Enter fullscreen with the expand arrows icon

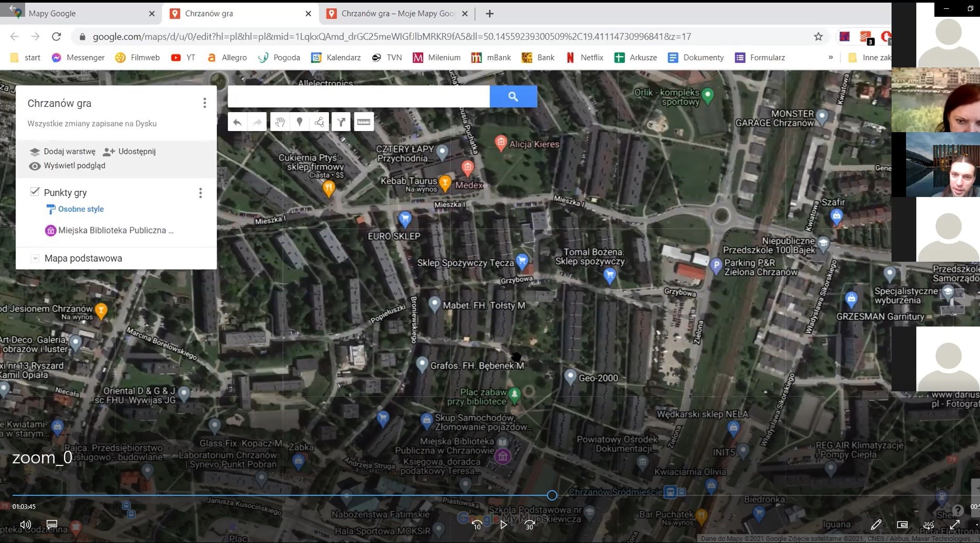954,524
